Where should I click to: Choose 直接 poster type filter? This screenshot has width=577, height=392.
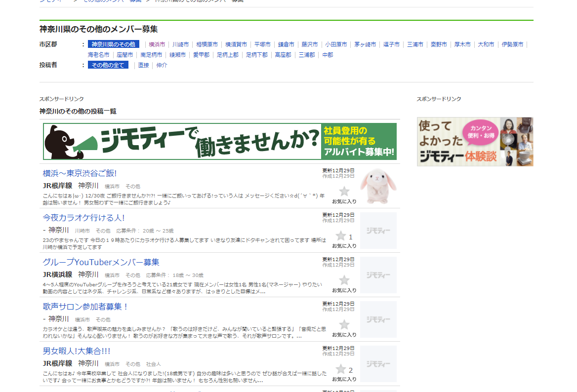pos(143,65)
